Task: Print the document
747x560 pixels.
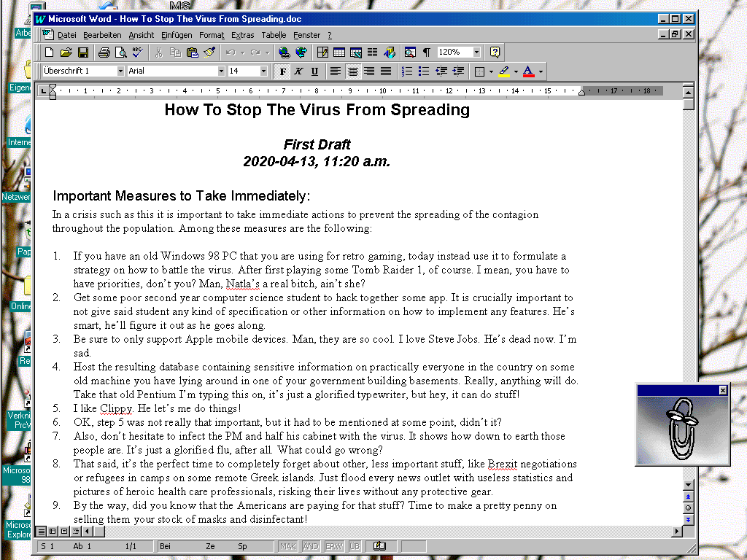Action: coord(104,52)
